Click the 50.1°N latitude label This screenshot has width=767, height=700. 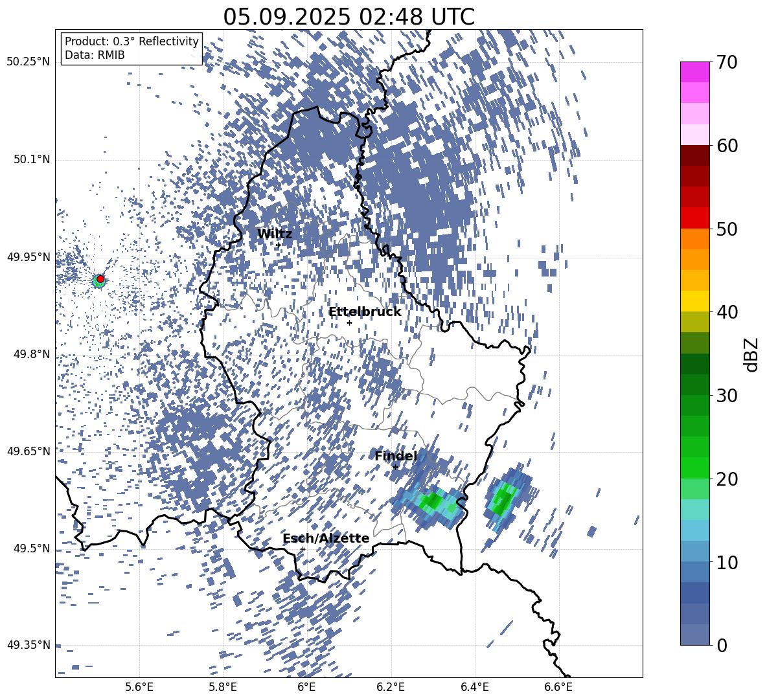pyautogui.click(x=31, y=160)
